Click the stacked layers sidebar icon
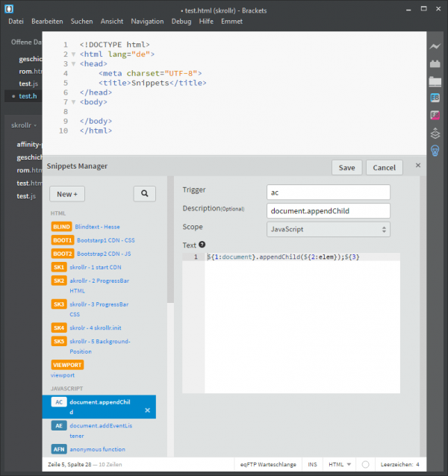Viewport: 448px width, 476px height. pyautogui.click(x=435, y=134)
